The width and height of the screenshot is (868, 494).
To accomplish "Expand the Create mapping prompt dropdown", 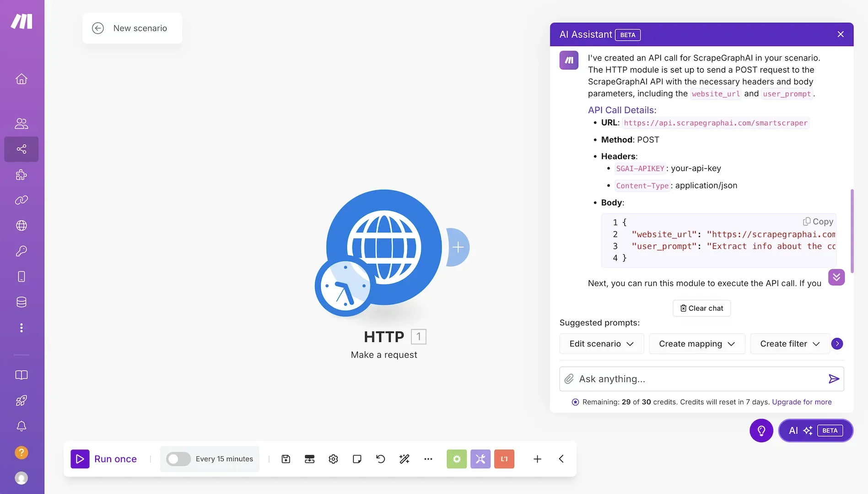I will (x=697, y=344).
